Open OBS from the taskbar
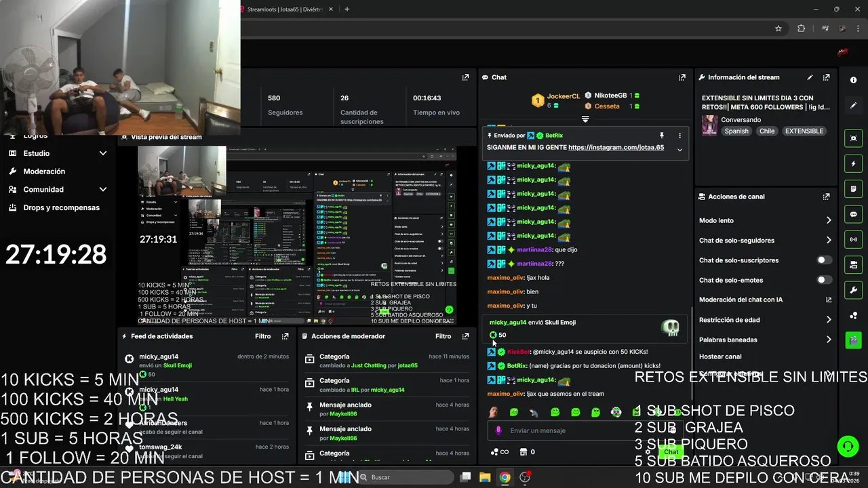This screenshot has width=868, height=488. tap(525, 477)
